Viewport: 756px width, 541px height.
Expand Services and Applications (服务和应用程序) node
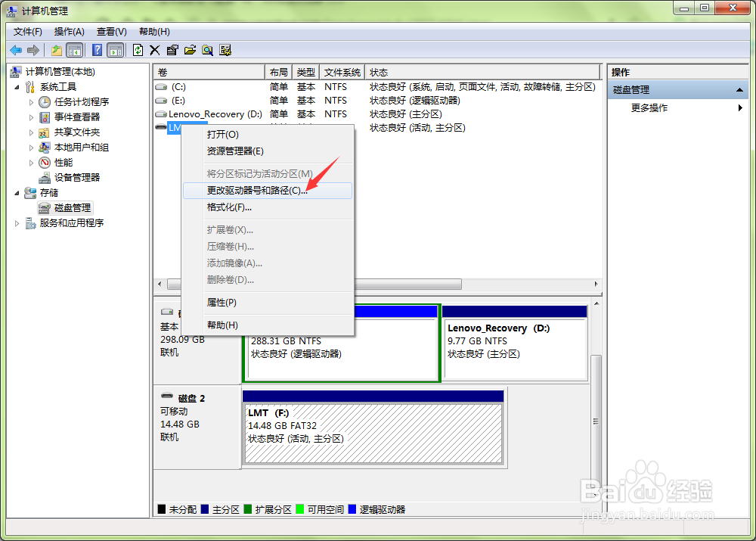(x=17, y=223)
